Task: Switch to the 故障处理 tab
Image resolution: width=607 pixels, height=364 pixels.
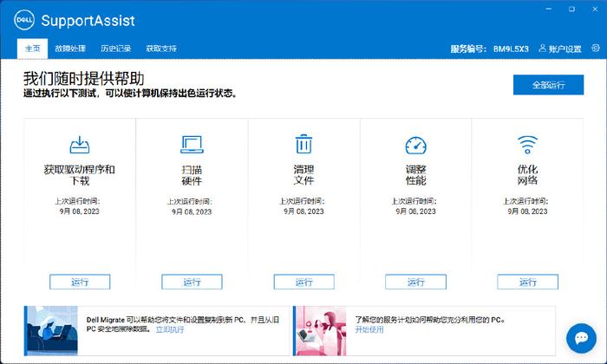Action: pos(70,49)
